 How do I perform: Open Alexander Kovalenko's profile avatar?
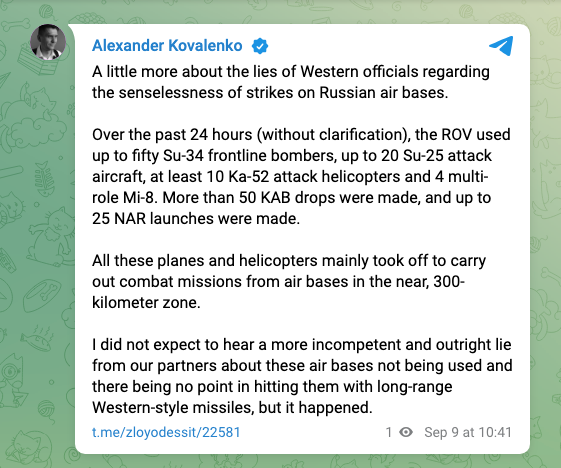click(48, 42)
